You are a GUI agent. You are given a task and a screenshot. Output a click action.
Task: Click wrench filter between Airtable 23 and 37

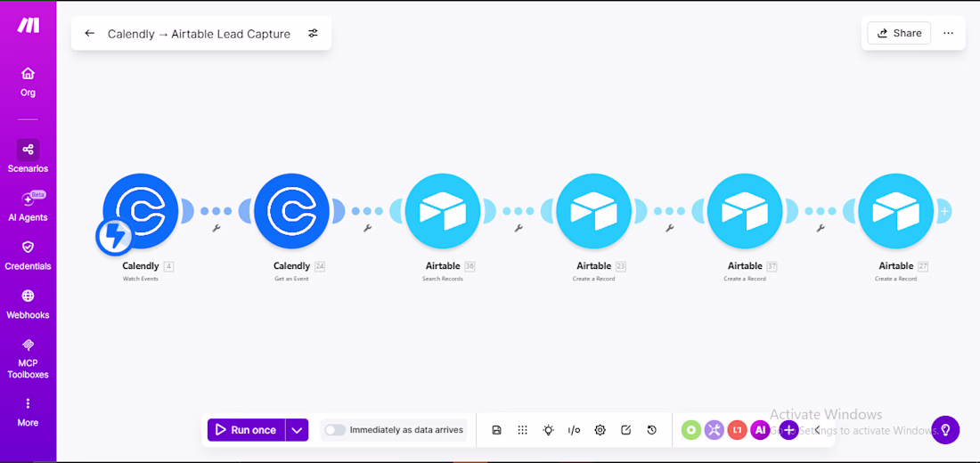669,228
